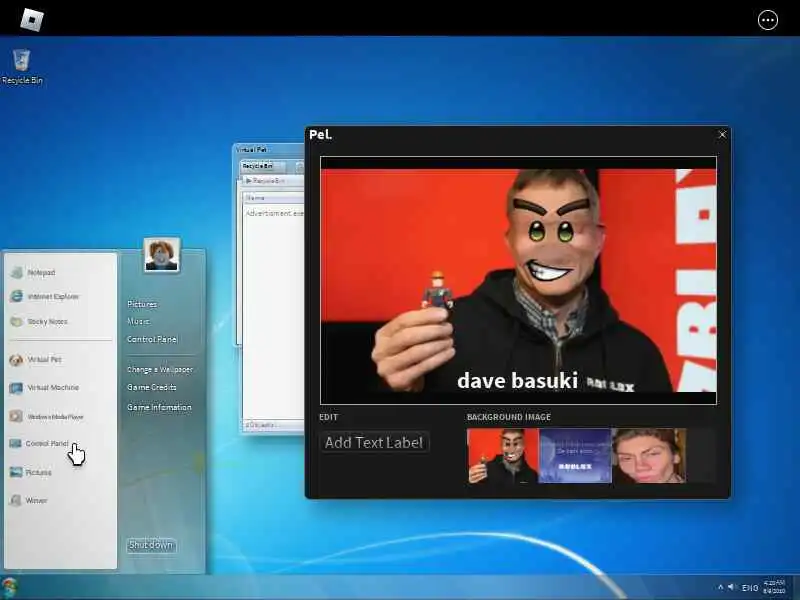This screenshot has width=800, height=600.
Task: Click the Shut down button
Action: click(151, 545)
